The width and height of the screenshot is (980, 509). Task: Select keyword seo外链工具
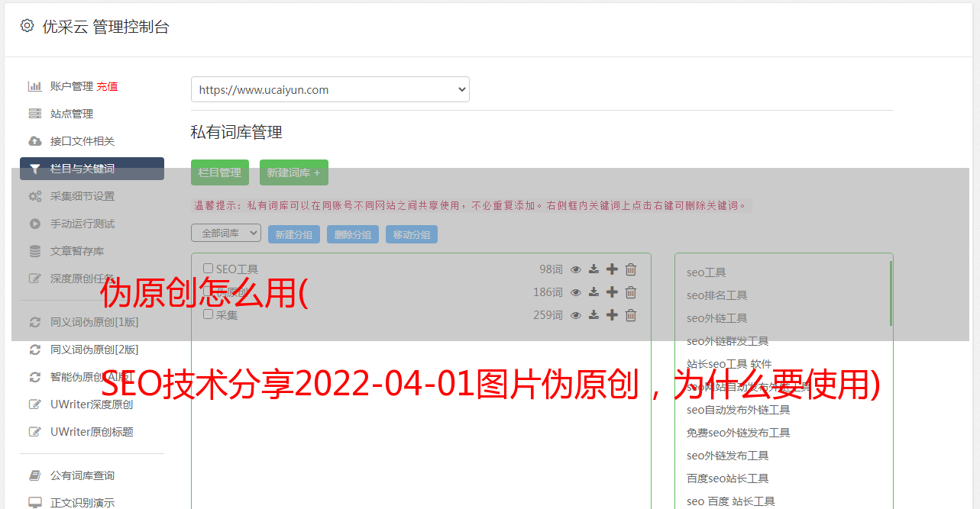coord(717,318)
